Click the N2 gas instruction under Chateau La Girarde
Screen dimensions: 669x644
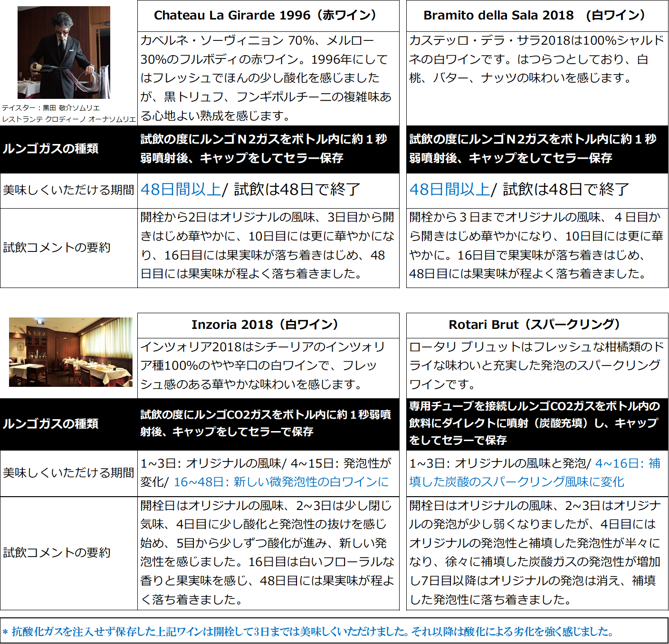pyautogui.click(x=264, y=149)
